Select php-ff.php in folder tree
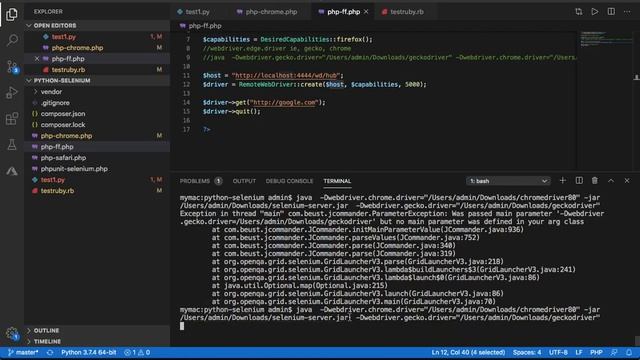Image resolution: width=640 pixels, height=360 pixels. tap(97, 147)
